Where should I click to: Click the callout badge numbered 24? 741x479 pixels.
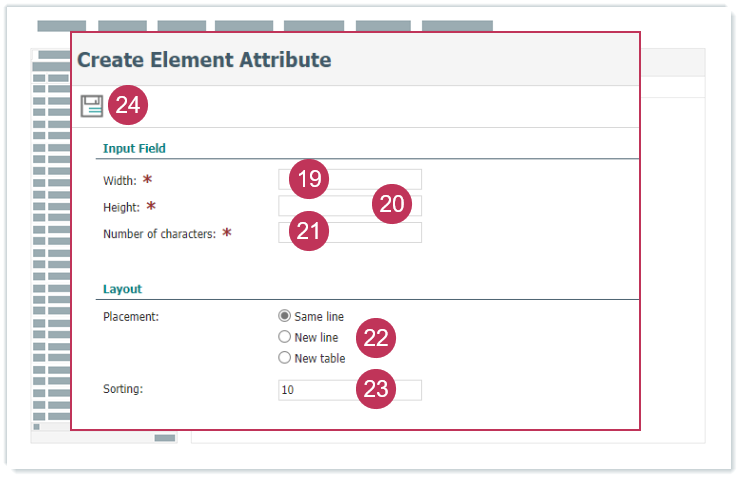[128, 106]
